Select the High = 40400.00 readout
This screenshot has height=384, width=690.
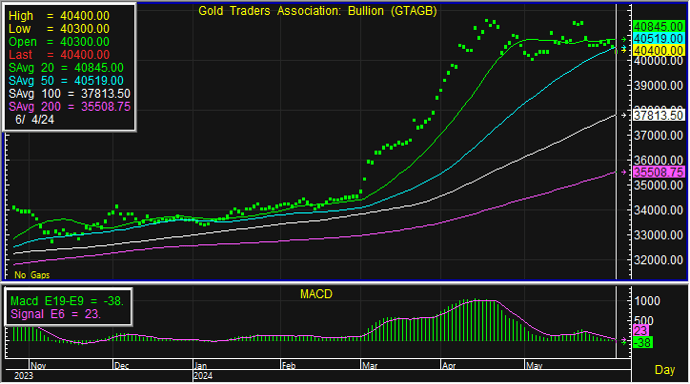pyautogui.click(x=59, y=16)
